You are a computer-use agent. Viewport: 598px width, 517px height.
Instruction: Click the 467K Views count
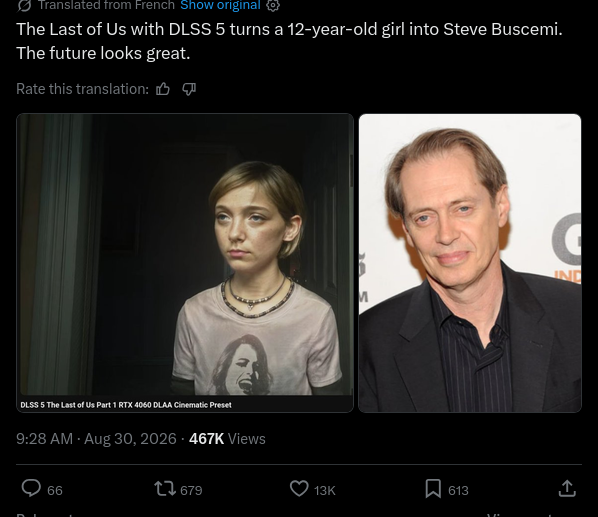coord(227,439)
